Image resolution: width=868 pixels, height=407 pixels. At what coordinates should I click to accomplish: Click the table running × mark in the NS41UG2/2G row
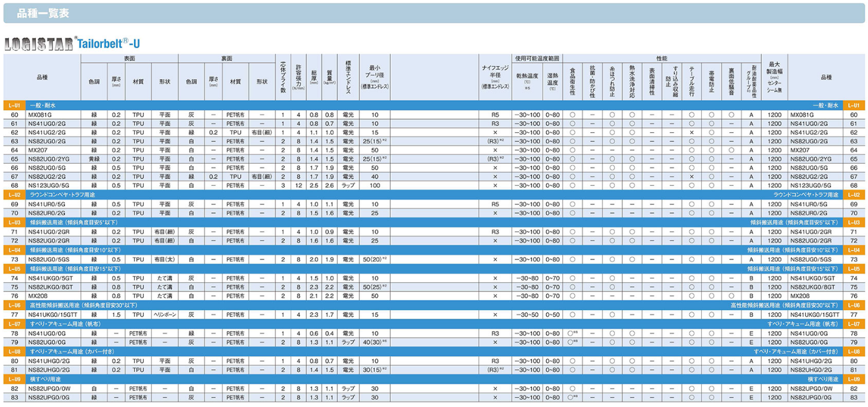pos(691,133)
